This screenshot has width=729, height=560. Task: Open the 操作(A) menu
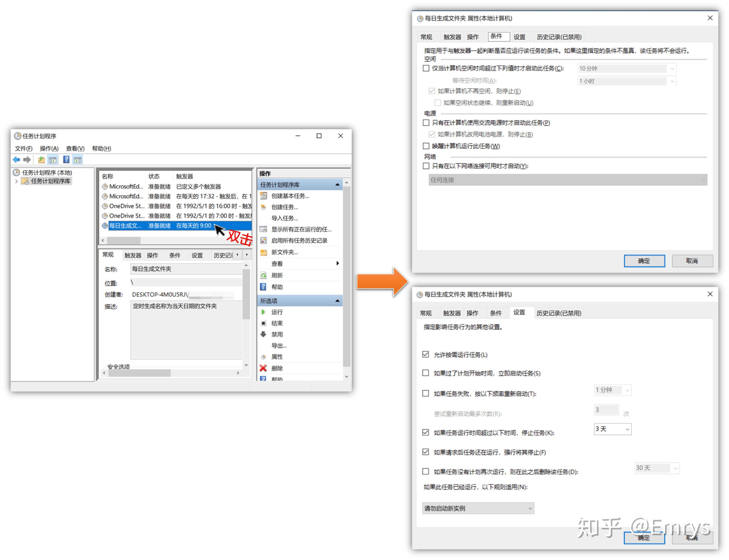point(49,148)
